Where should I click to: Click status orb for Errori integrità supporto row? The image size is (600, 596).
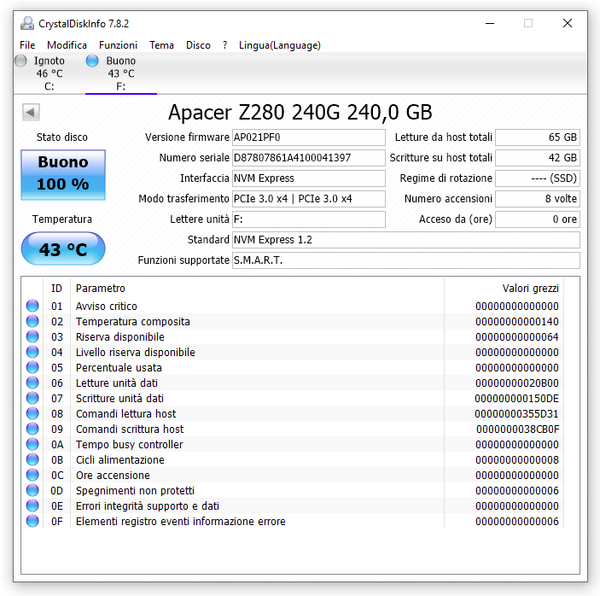[33, 506]
